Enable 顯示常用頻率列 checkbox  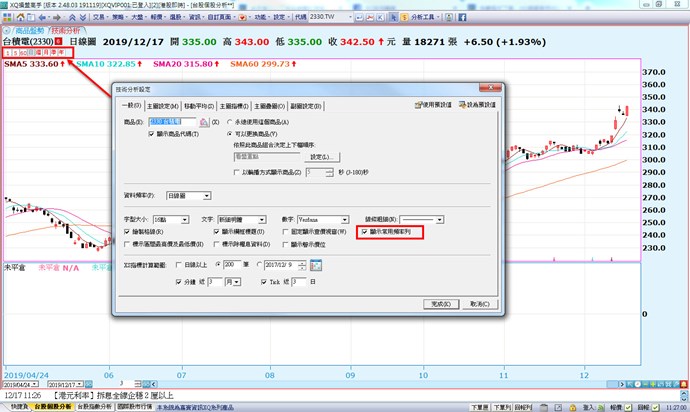click(365, 230)
